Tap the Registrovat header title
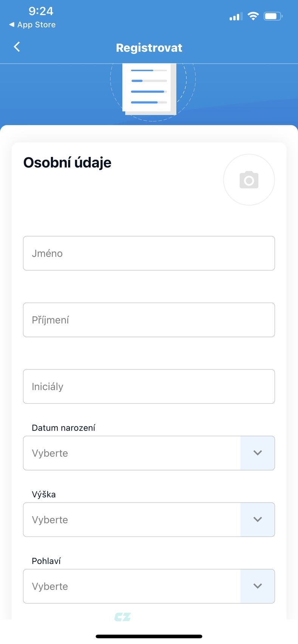The height and width of the screenshot is (644, 298). click(149, 48)
